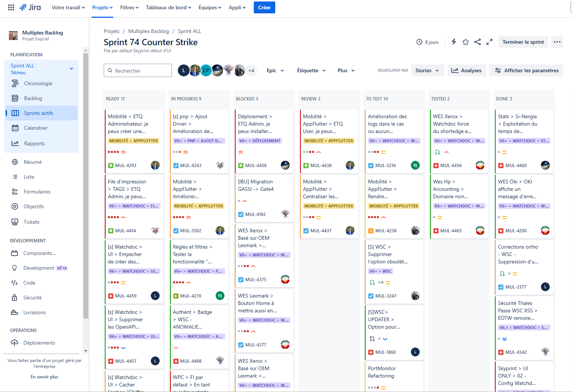Open the app switcher grid icon
Screen dimensions: 572x392
pyautogui.click(x=11, y=7)
